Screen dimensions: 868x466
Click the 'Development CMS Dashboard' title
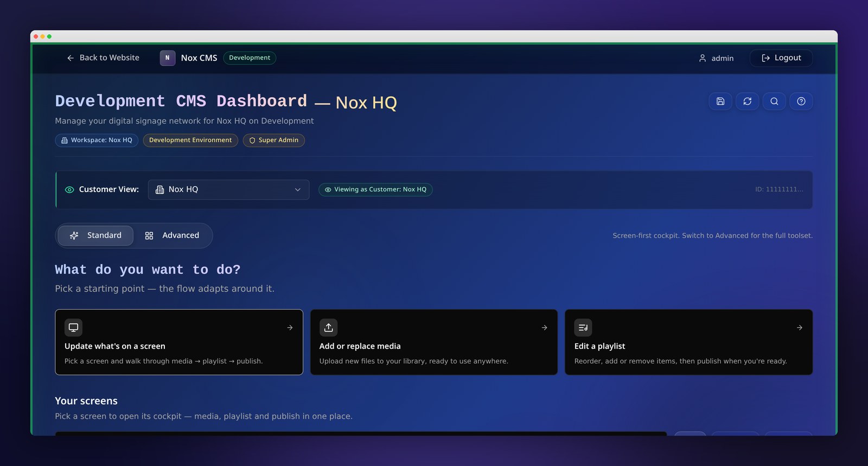[181, 101]
